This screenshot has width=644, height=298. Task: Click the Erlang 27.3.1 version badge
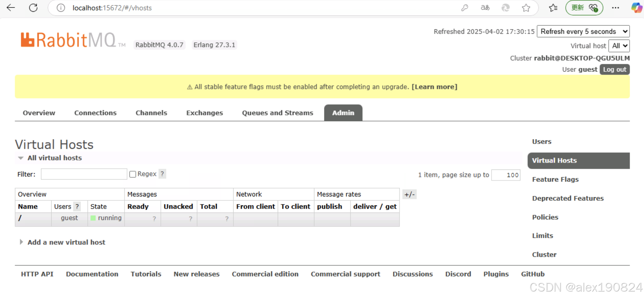click(x=214, y=45)
